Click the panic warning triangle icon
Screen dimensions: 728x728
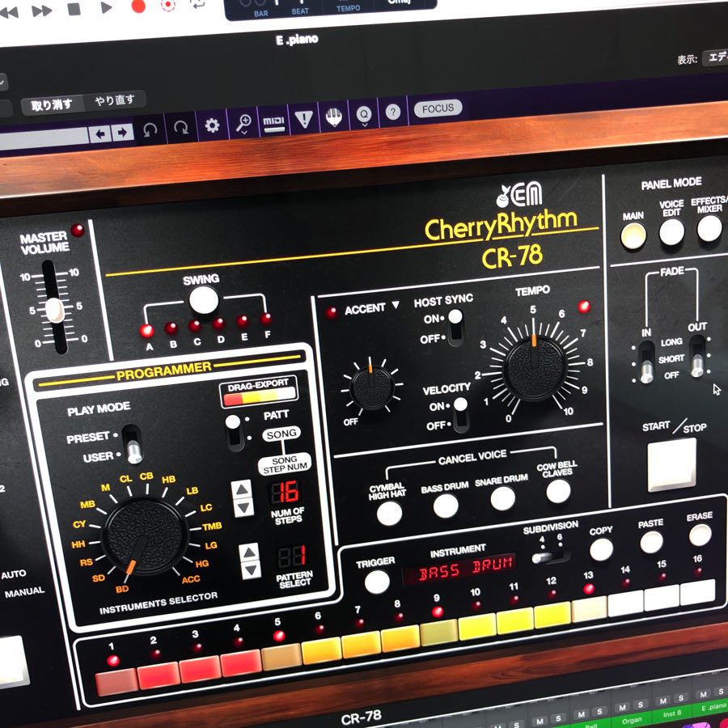tap(304, 120)
